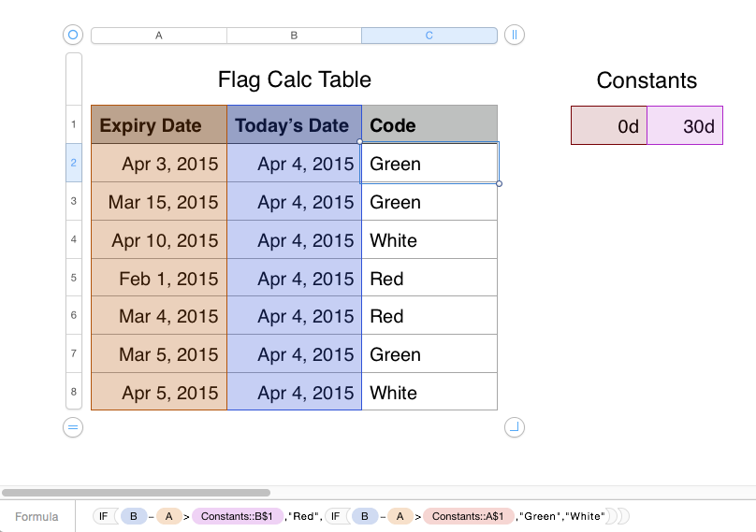Click the Expiry Date header cell
Screen dimensions: 756x532
tap(159, 125)
